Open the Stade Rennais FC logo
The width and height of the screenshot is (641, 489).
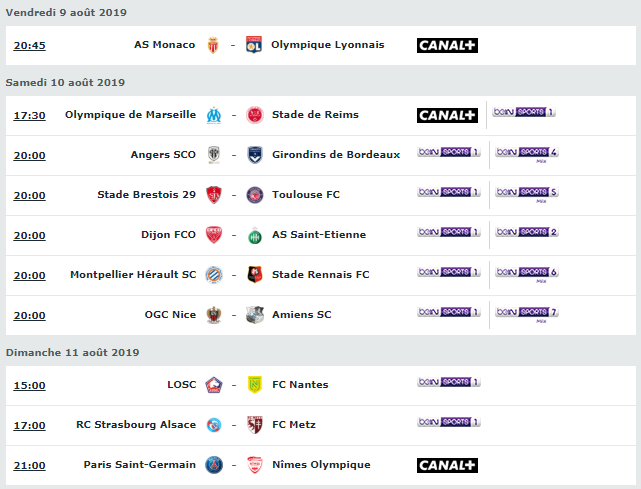pyautogui.click(x=255, y=275)
